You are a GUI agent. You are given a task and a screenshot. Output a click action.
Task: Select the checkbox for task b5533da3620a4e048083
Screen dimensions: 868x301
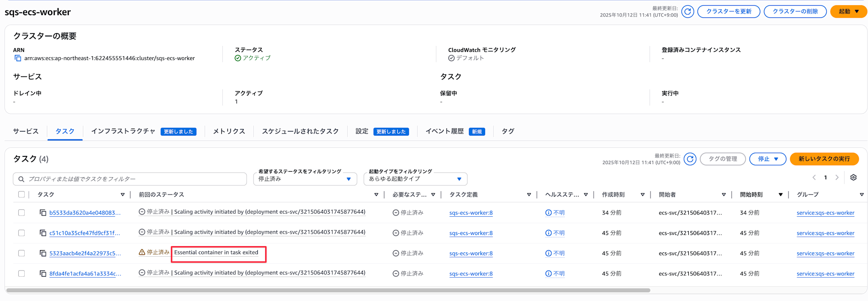(x=21, y=213)
